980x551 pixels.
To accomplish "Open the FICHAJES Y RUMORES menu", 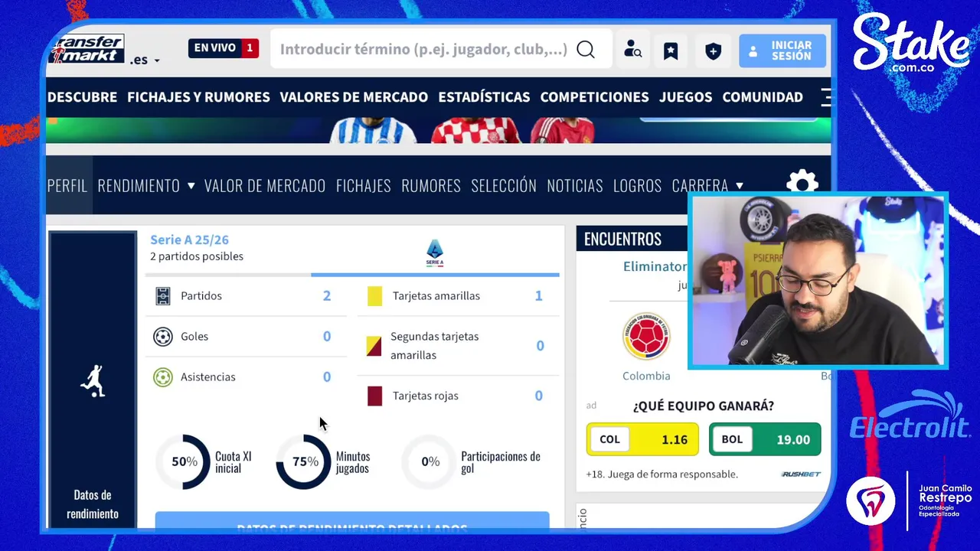I will tap(198, 97).
